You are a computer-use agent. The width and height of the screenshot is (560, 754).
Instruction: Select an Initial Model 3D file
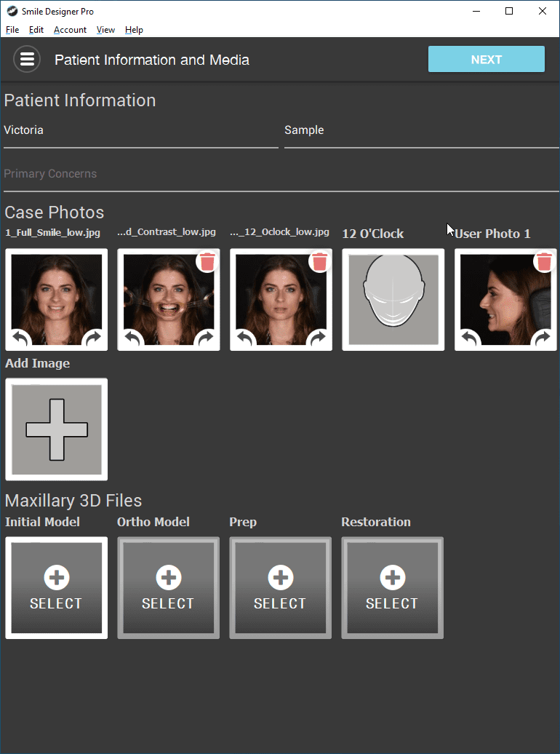[57, 588]
